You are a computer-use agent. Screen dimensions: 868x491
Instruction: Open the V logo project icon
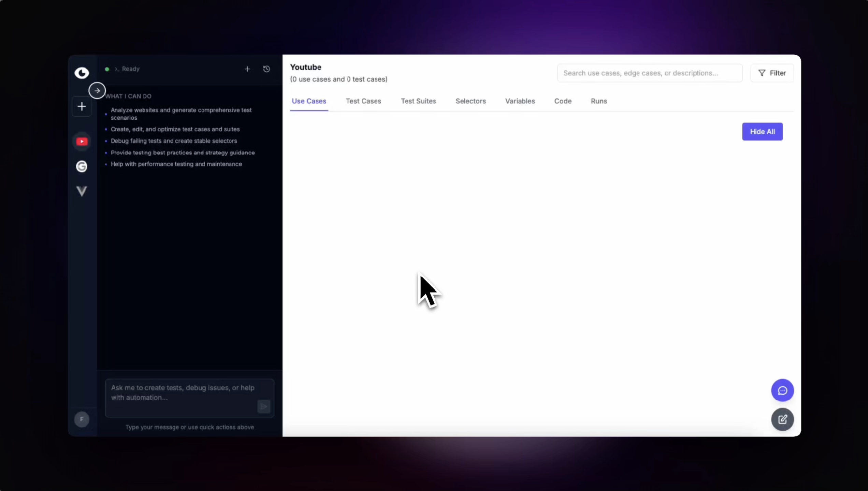[82, 191]
